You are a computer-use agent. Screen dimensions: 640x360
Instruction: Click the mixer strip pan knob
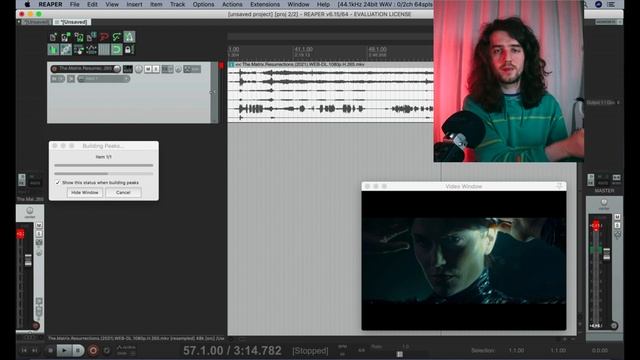pyautogui.click(x=29, y=211)
